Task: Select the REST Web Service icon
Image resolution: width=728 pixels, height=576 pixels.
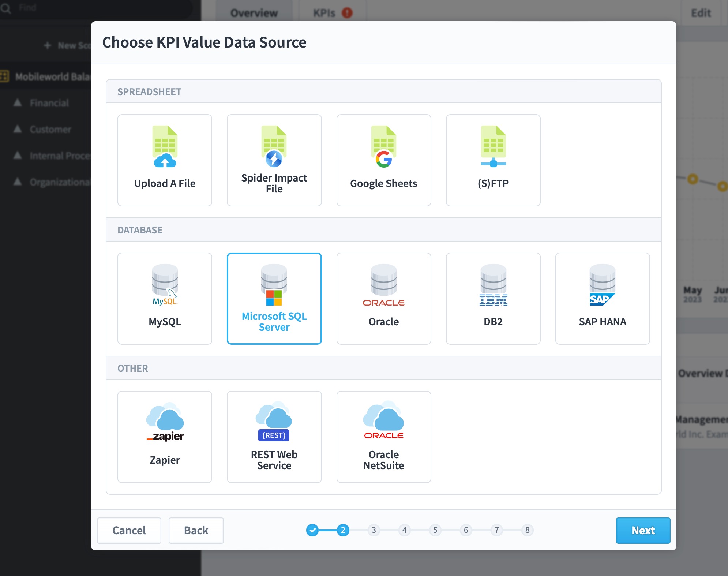Action: [x=274, y=422]
